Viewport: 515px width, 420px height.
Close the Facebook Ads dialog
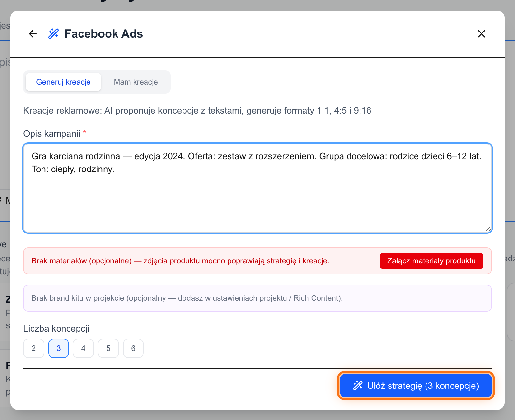click(x=482, y=34)
